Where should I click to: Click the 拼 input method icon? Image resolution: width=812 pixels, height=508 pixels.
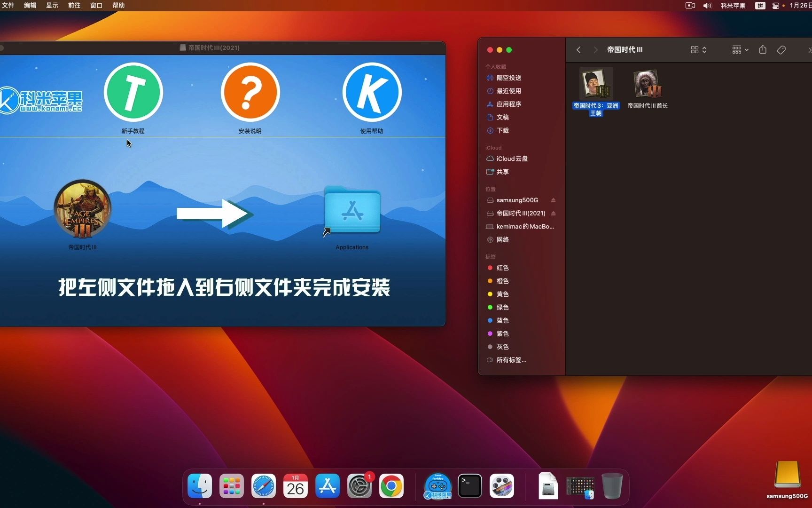[760, 5]
